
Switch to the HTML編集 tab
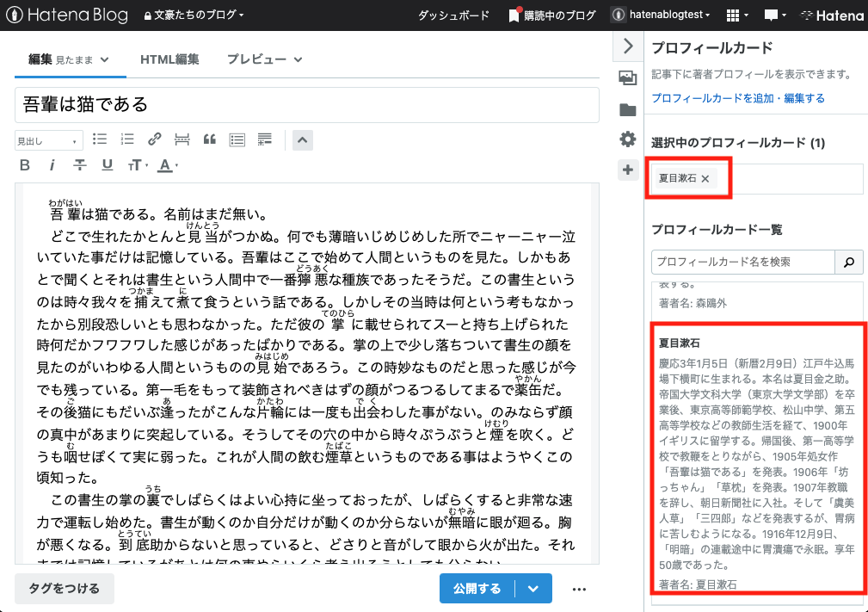169,60
